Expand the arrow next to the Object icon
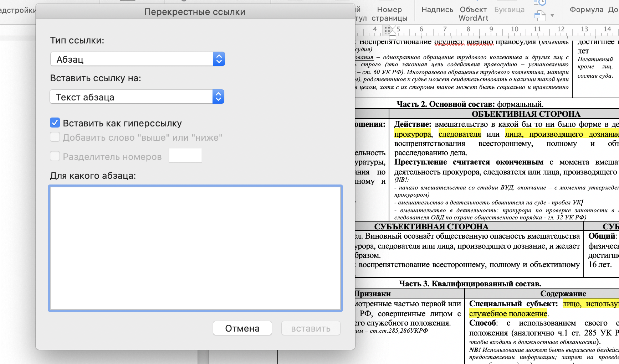 pos(552,16)
